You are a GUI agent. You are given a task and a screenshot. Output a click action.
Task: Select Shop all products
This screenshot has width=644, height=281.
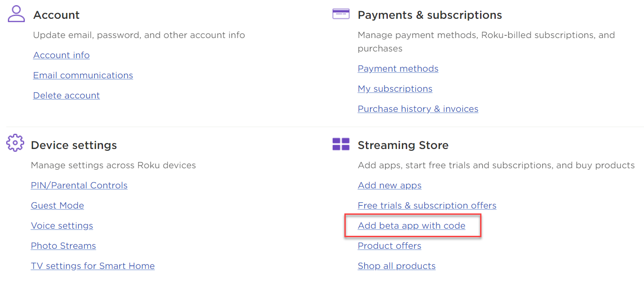point(396,266)
